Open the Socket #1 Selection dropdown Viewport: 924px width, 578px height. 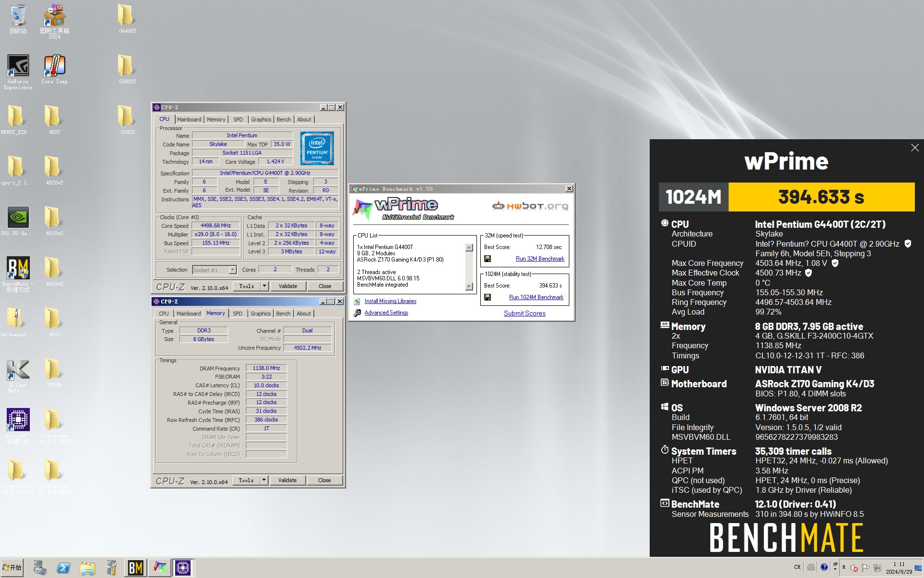233,270
